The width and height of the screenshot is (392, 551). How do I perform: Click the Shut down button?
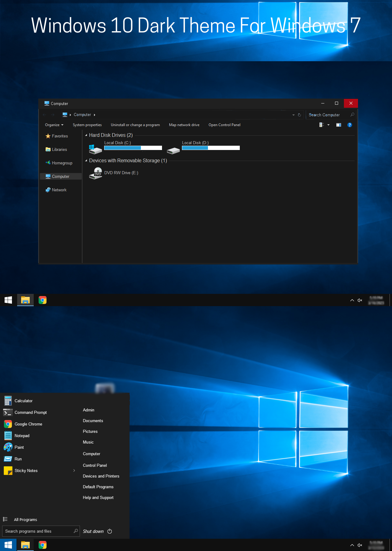point(93,531)
